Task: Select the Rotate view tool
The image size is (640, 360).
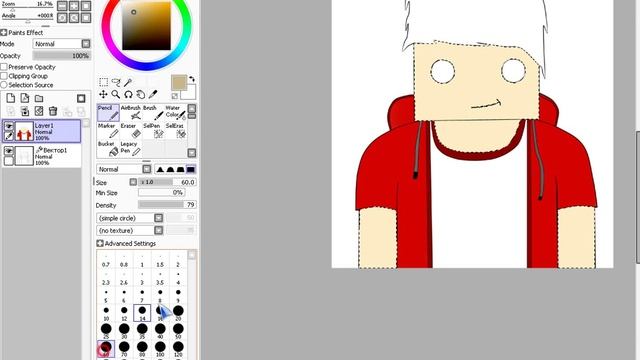Action: pyautogui.click(x=128, y=95)
